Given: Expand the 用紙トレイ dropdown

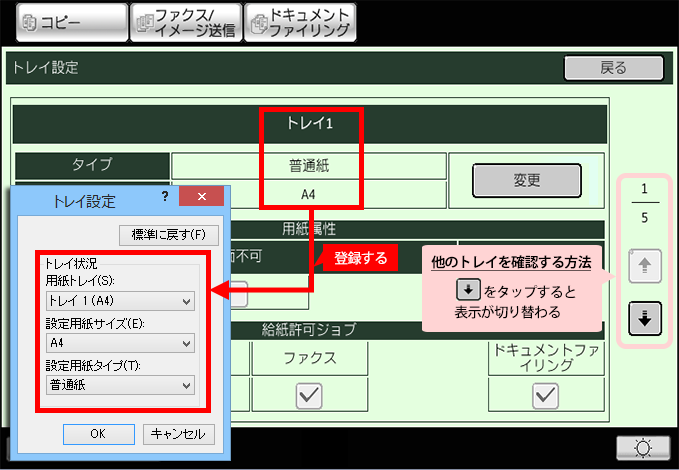Looking at the screenshot, I should pos(120,301).
